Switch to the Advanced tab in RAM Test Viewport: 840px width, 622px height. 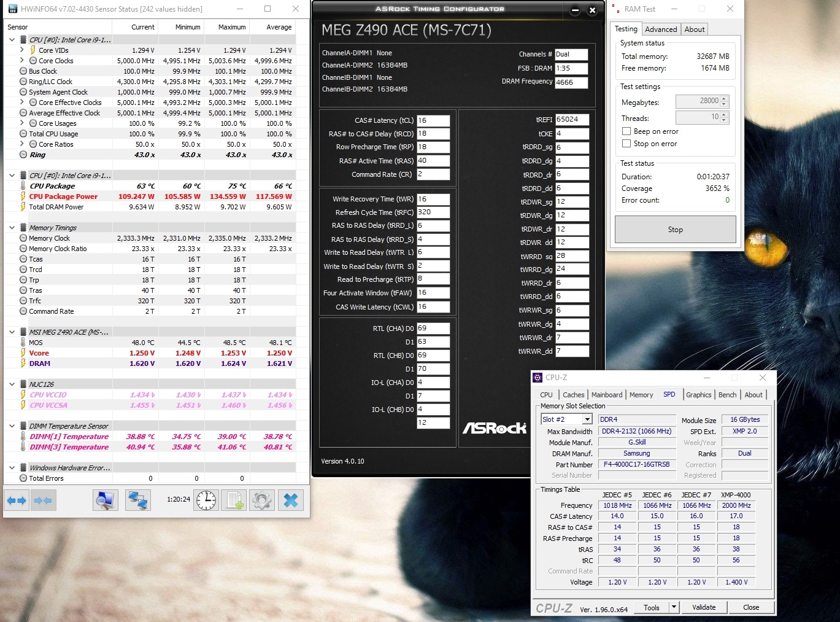[661, 29]
